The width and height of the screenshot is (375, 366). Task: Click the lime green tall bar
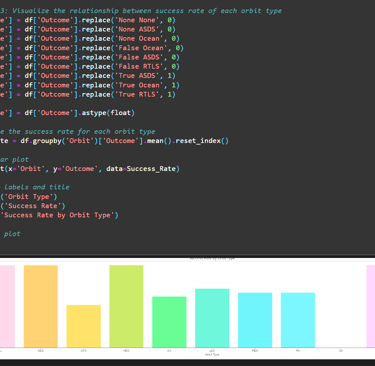pyautogui.click(x=126, y=306)
